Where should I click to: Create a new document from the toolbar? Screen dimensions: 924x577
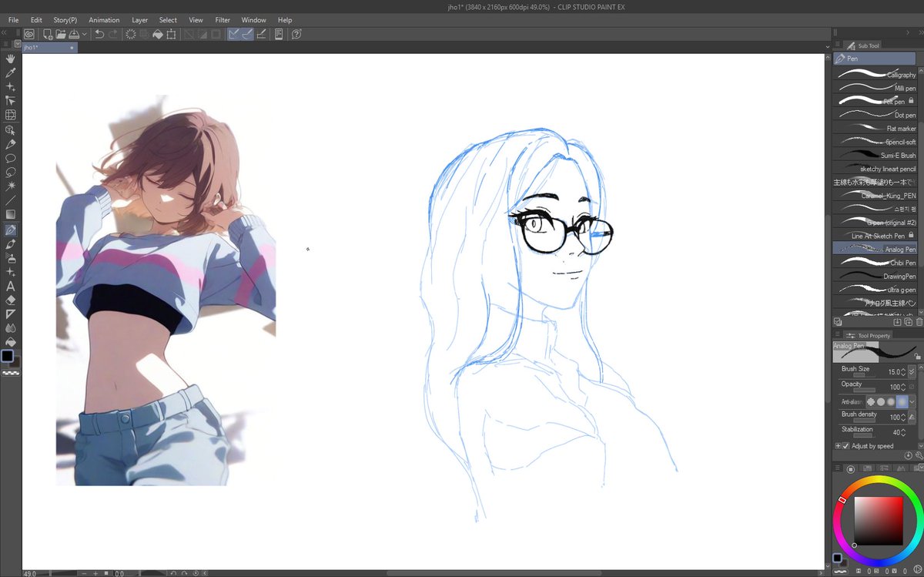(x=48, y=34)
